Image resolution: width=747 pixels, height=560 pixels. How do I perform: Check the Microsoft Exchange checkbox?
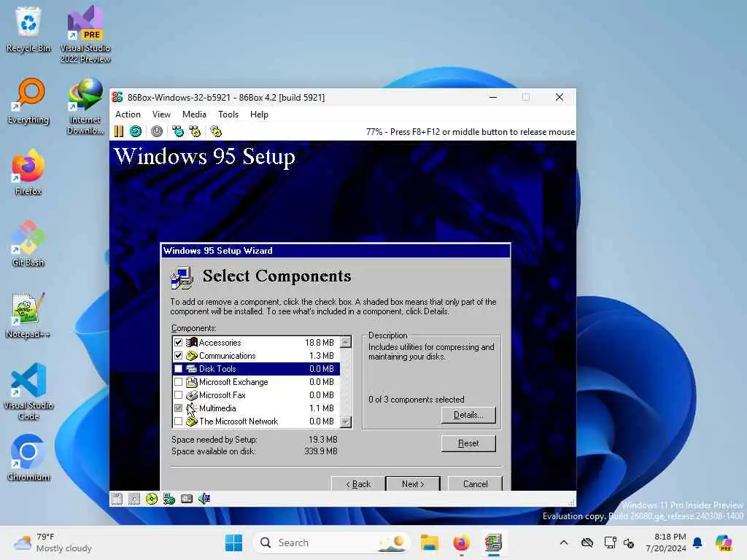coord(178,382)
